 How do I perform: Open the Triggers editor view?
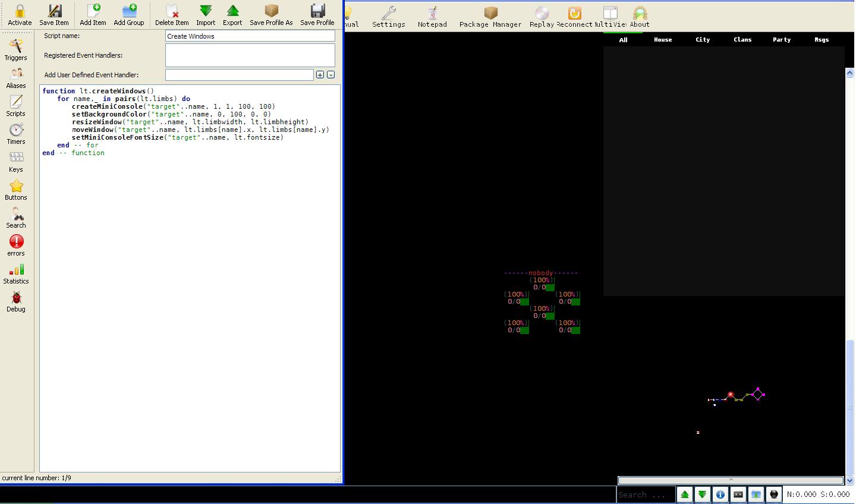(x=16, y=50)
